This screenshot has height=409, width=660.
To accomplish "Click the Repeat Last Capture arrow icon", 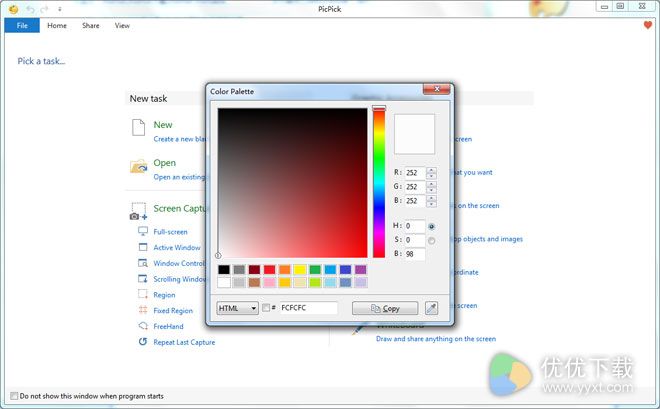I will (x=143, y=342).
